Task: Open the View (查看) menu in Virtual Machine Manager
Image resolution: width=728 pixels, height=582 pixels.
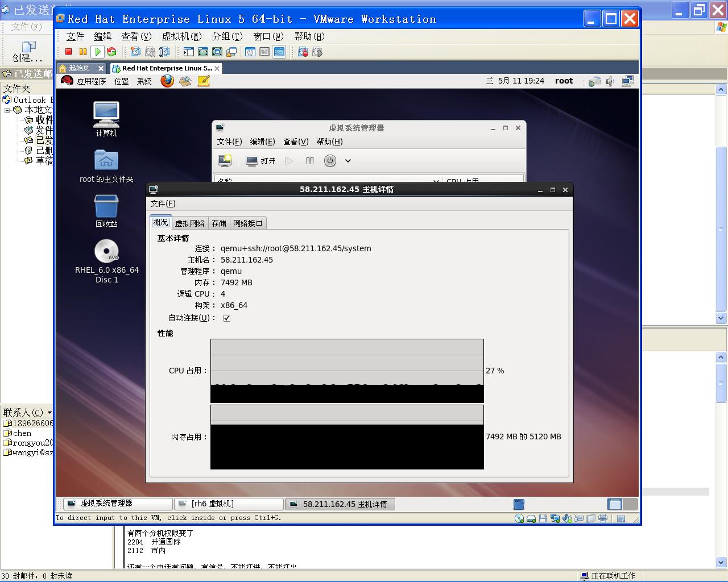Action: (x=296, y=142)
